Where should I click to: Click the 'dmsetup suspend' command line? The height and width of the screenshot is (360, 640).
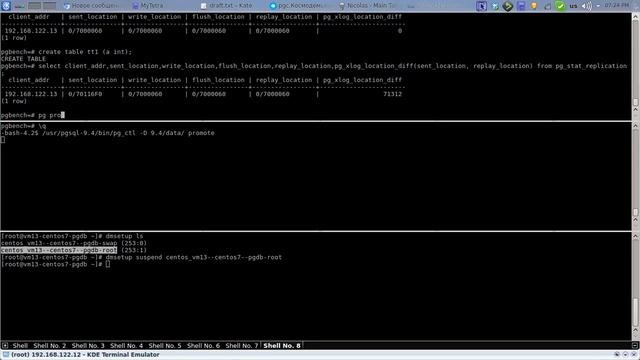(141, 257)
